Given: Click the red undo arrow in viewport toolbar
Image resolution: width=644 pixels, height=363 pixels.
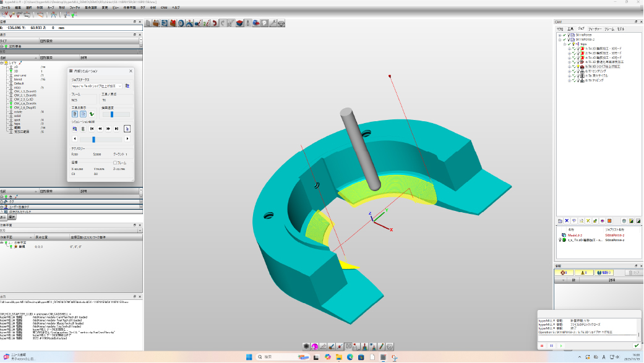Looking at the screenshot, I should (x=215, y=23).
